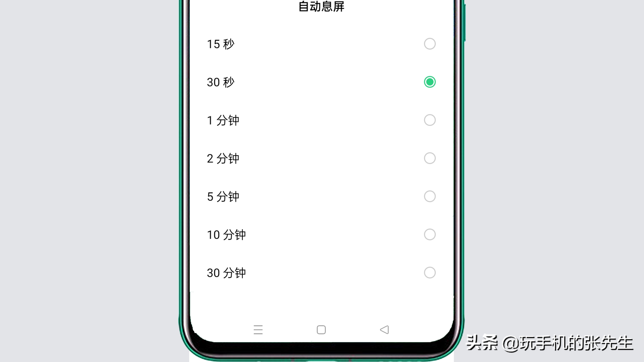Select 1 分钟 auto screen timeout
This screenshot has height=362, width=644.
pyautogui.click(x=430, y=120)
